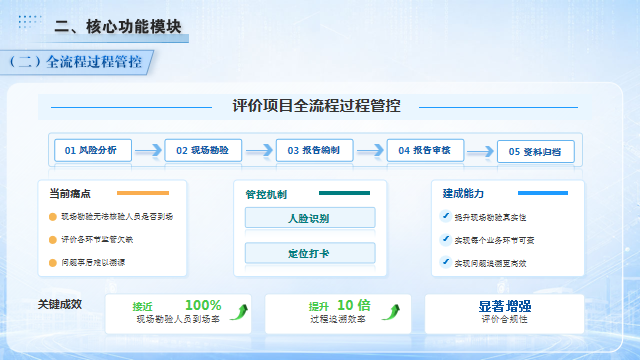
Task: Click the orange bullet before 问题事后难以溯源
Action: tap(53, 263)
